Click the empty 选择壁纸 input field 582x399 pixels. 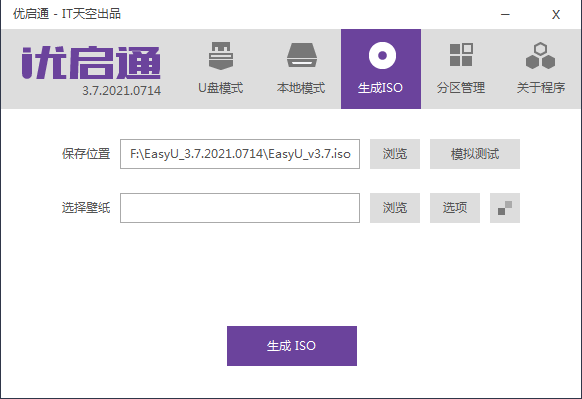[240, 208]
